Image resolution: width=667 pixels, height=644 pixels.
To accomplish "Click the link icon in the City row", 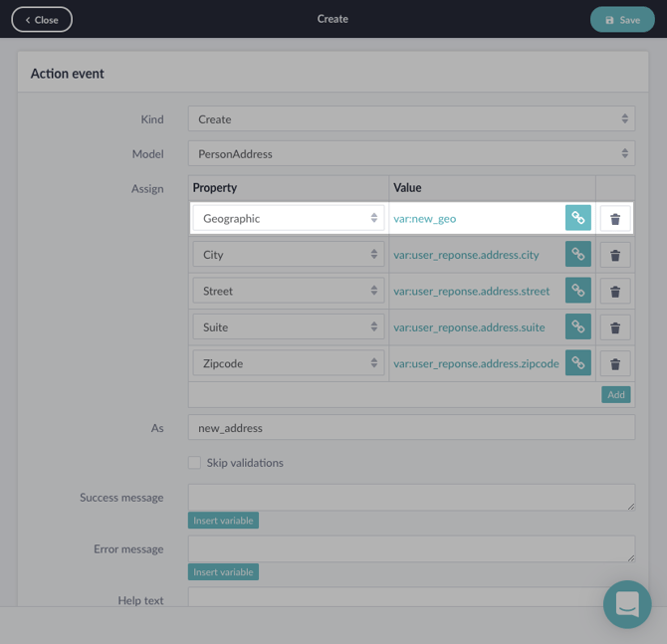I will pyautogui.click(x=577, y=255).
